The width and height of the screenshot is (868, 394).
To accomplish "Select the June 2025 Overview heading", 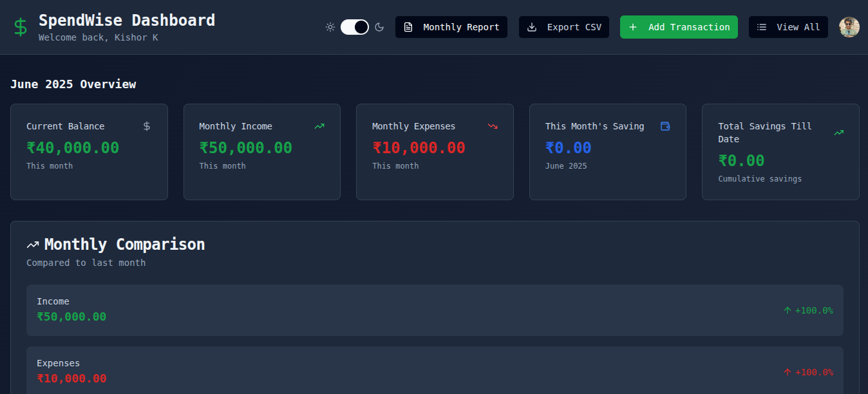I will [73, 84].
